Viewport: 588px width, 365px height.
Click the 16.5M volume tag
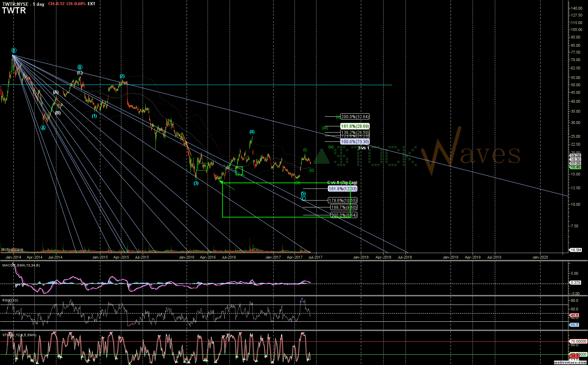click(x=576, y=250)
